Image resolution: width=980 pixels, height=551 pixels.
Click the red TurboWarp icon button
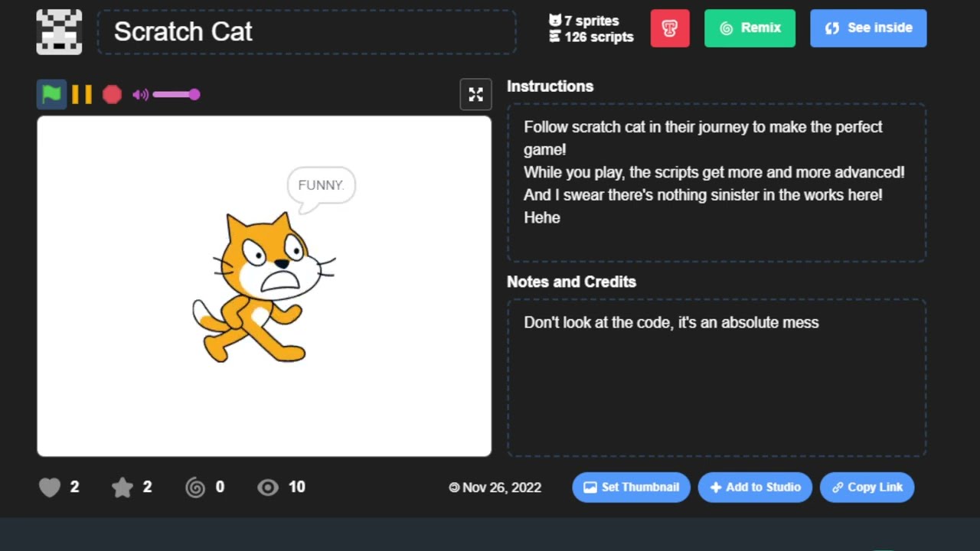point(670,28)
